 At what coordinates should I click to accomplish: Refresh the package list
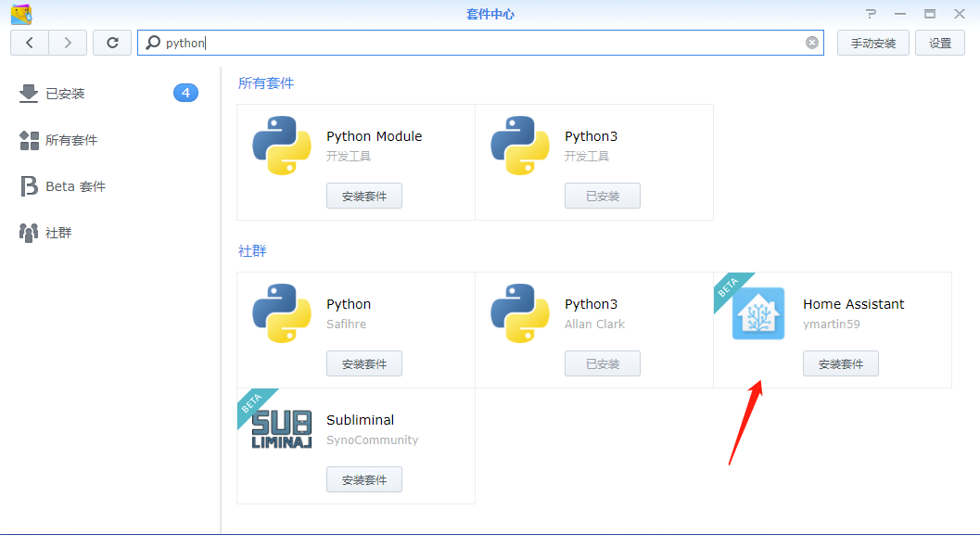point(112,43)
